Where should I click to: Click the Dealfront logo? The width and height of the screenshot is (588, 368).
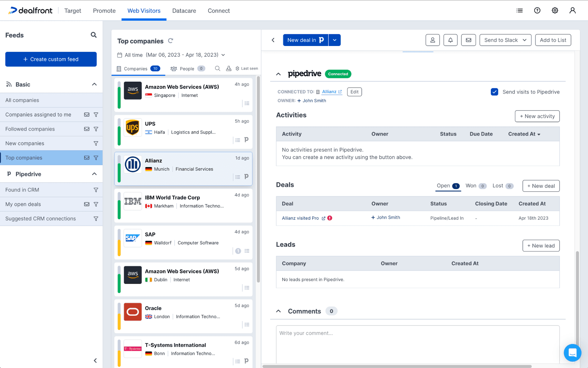click(x=31, y=10)
